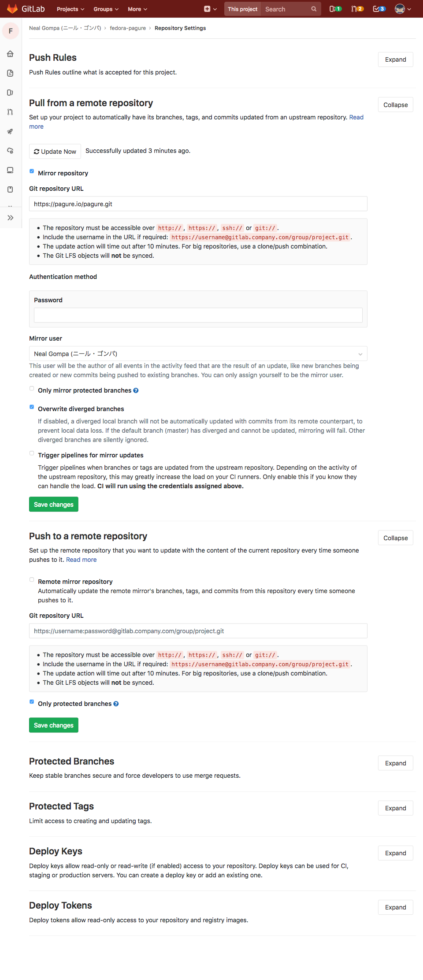Open the Mirror user dropdown
423x980 pixels.
pyautogui.click(x=198, y=354)
